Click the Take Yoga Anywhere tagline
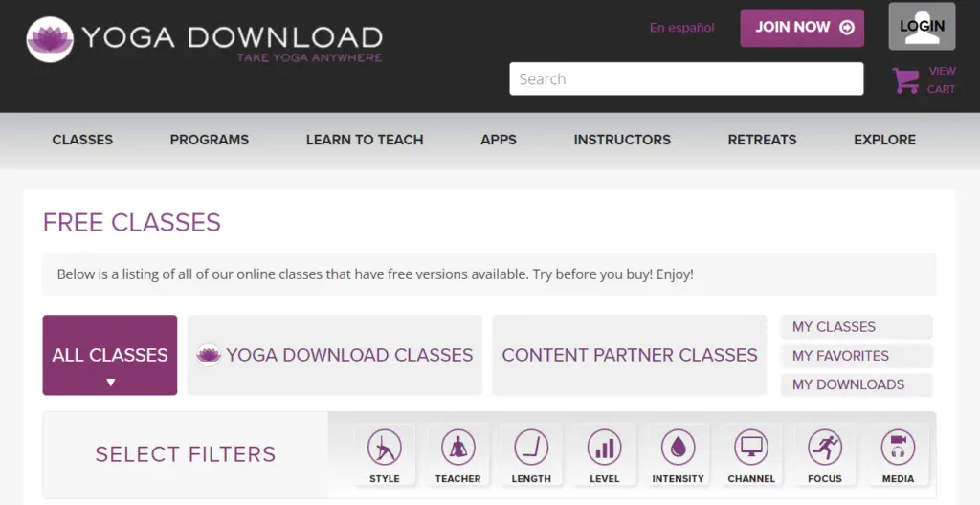Viewport: 980px width, 505px height. pos(309,57)
